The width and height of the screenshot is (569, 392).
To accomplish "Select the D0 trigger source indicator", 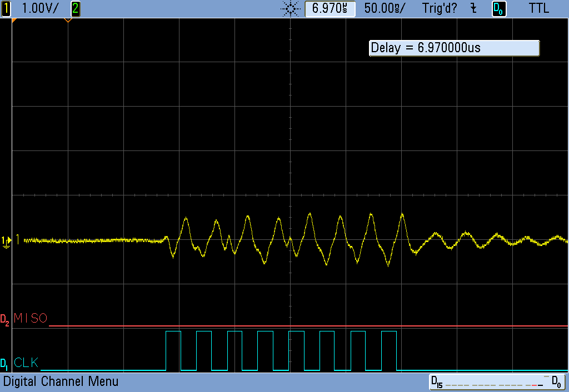I will point(498,8).
